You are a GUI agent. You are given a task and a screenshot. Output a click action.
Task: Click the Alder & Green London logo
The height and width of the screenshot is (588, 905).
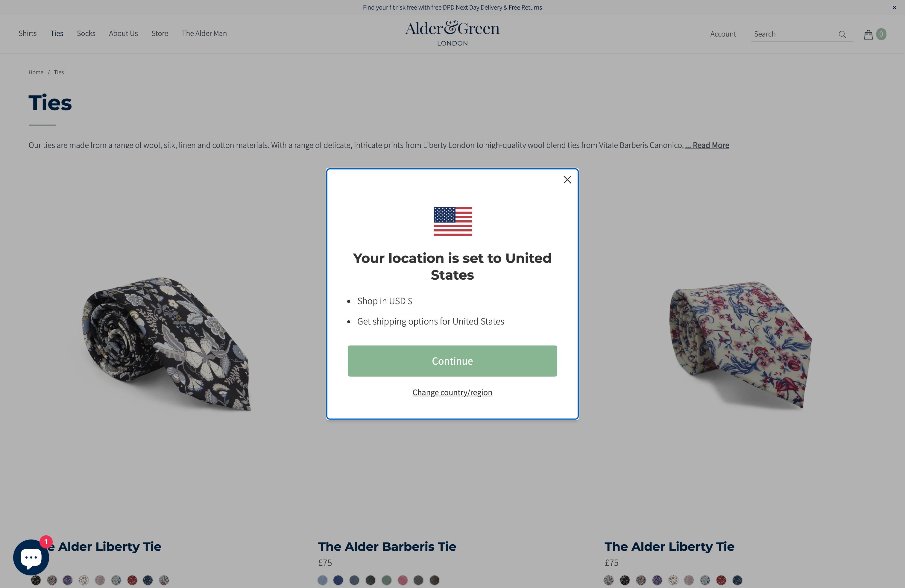[452, 34]
